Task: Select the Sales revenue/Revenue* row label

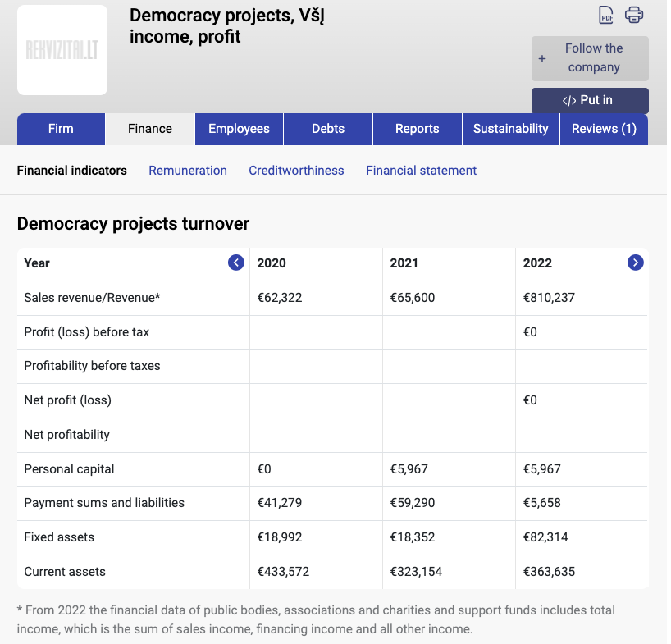Action: point(92,298)
